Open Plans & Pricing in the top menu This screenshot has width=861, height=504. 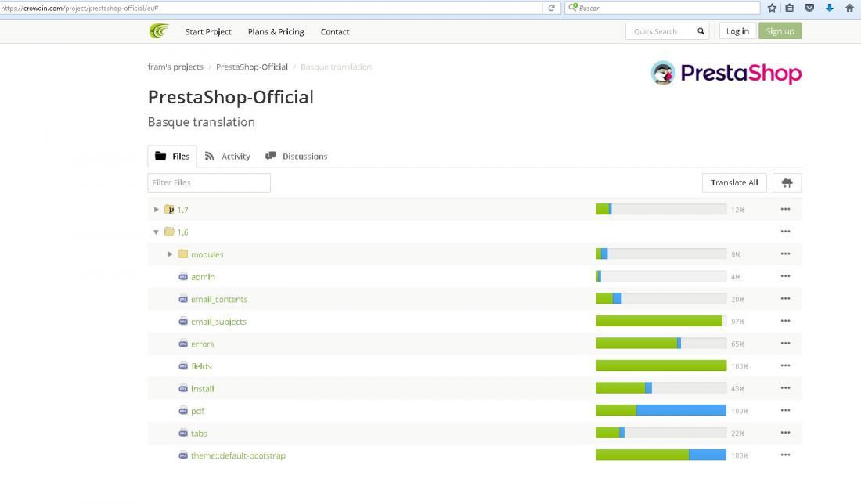[276, 32]
